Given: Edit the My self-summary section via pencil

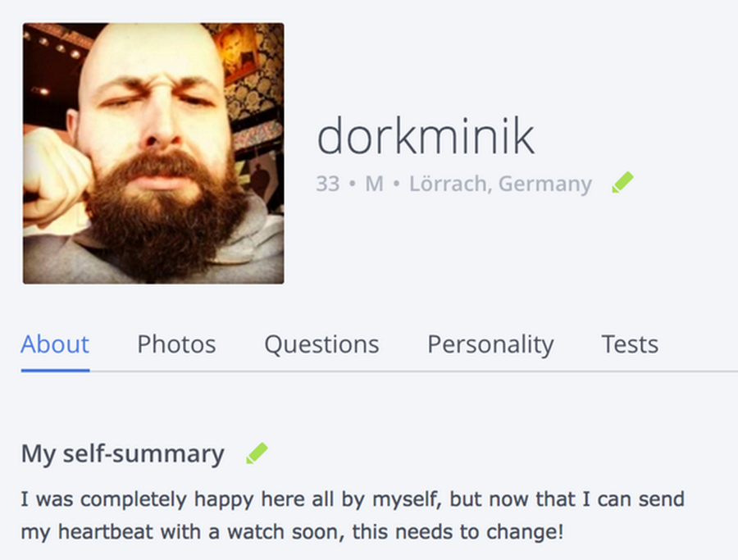Looking at the screenshot, I should pyautogui.click(x=257, y=453).
